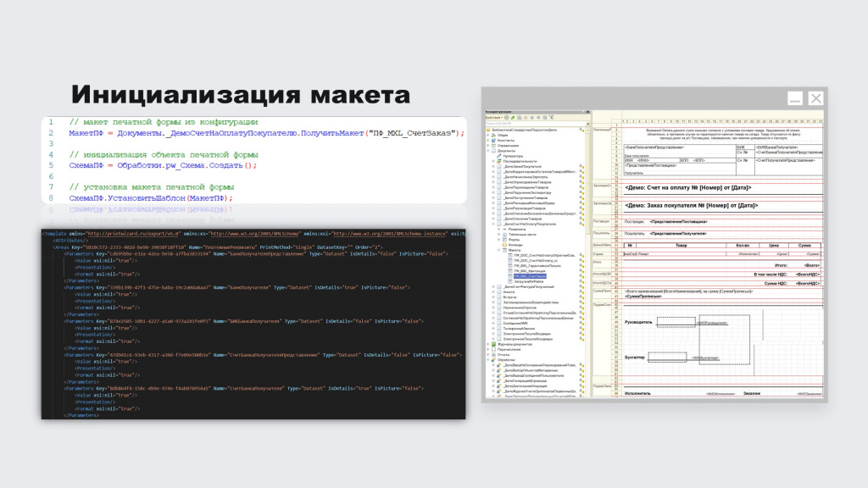Select НазначениеОпросов document in tree
The height and width of the screenshot is (488, 868).
520,308
